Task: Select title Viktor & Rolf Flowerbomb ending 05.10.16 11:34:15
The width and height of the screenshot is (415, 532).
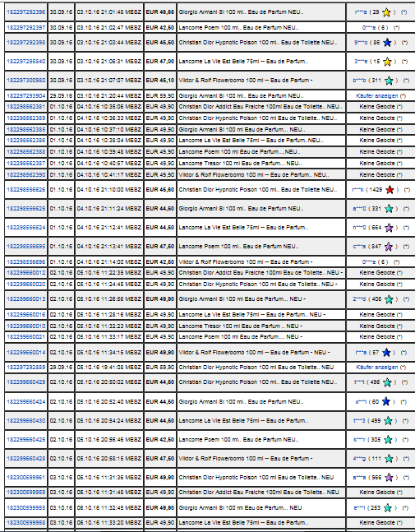Action: pyautogui.click(x=254, y=353)
